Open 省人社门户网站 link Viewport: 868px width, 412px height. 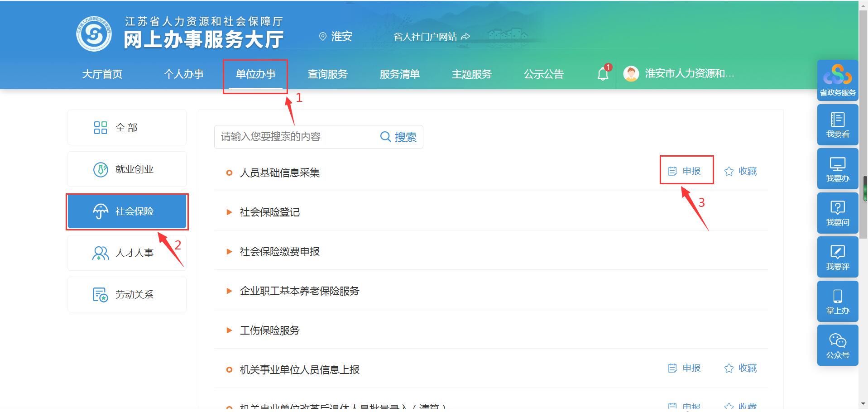431,37
